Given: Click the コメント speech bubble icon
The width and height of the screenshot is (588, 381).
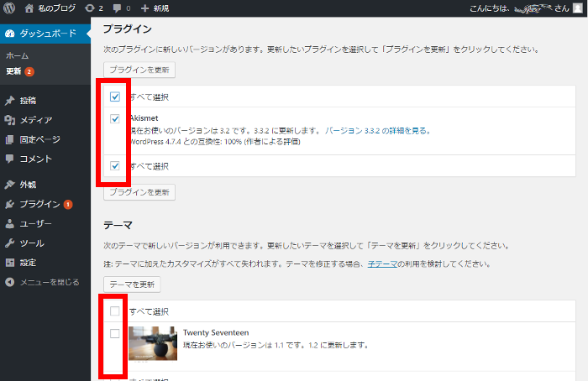Looking at the screenshot, I should tap(10, 159).
